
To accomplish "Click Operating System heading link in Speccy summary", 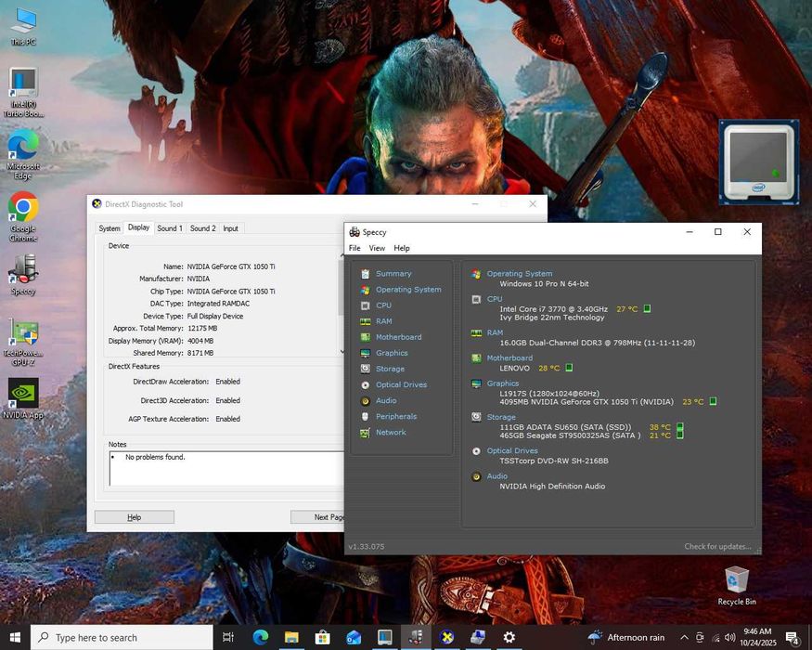I will tap(520, 274).
